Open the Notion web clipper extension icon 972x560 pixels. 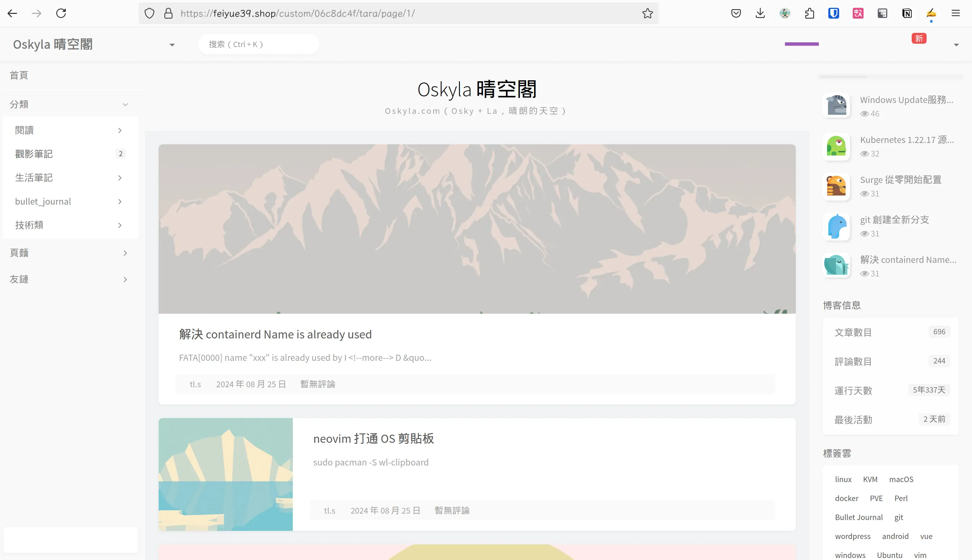coord(907,14)
